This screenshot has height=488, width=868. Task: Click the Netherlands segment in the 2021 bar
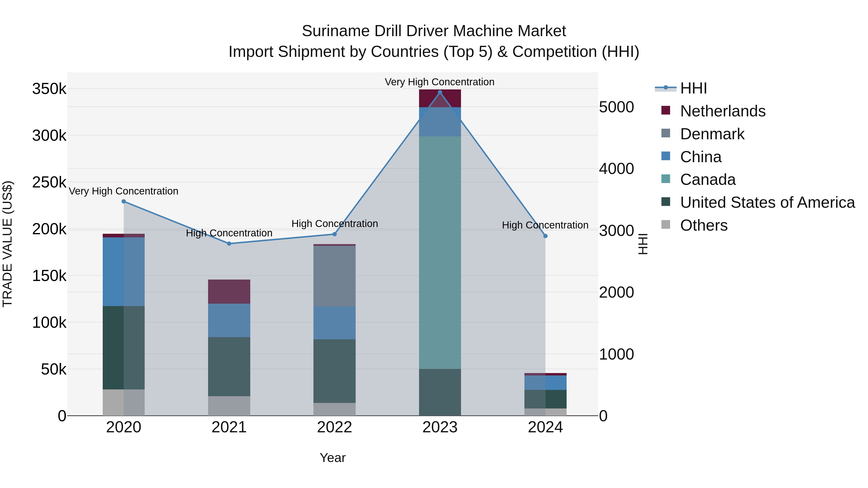(x=229, y=292)
